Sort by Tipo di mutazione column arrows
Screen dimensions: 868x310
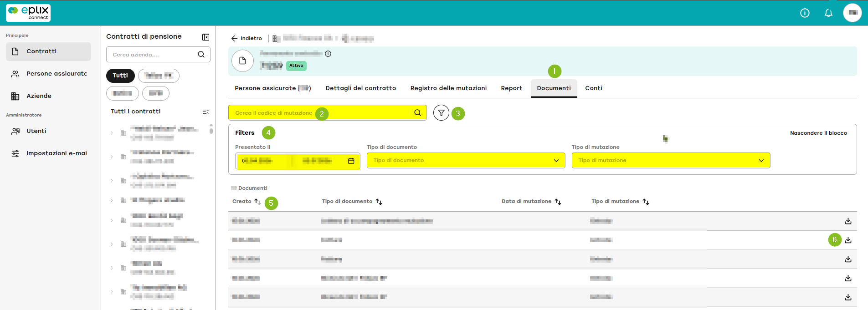click(x=646, y=202)
